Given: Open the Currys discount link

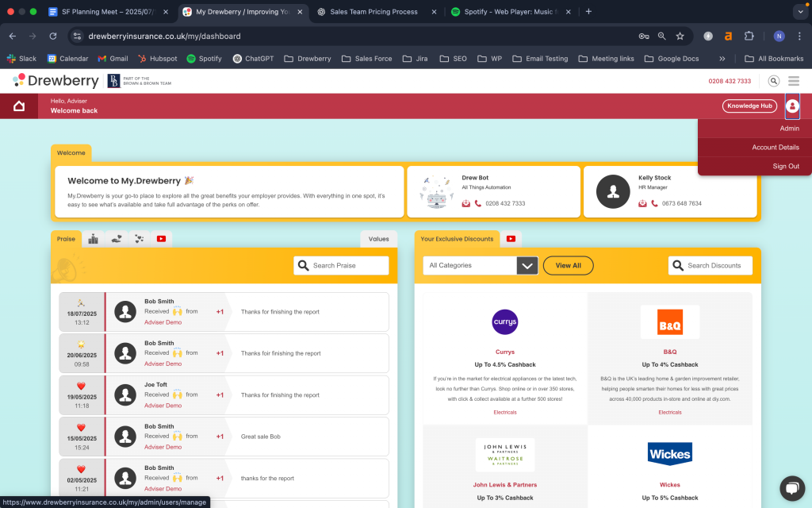Looking at the screenshot, I should pyautogui.click(x=505, y=352).
